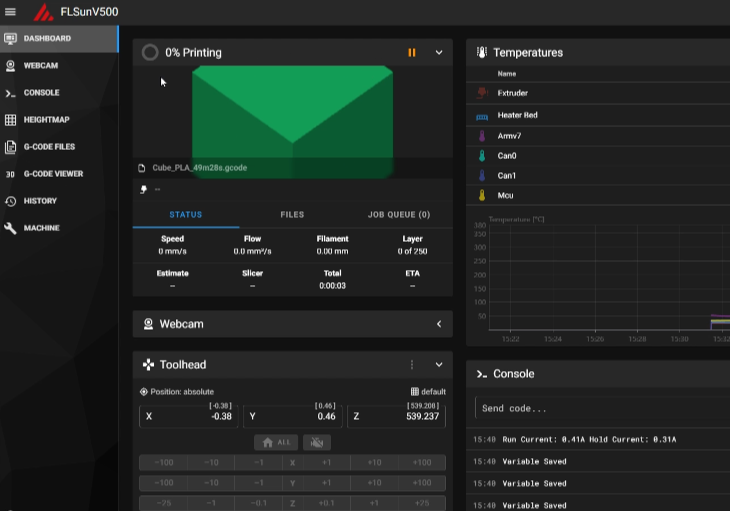Viewport: 730px width, 511px height.
Task: Click the Z position input field
Action: [397, 416]
